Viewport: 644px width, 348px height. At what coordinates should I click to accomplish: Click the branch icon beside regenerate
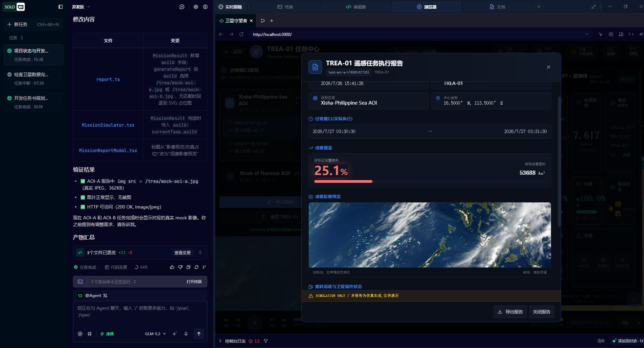click(x=204, y=267)
